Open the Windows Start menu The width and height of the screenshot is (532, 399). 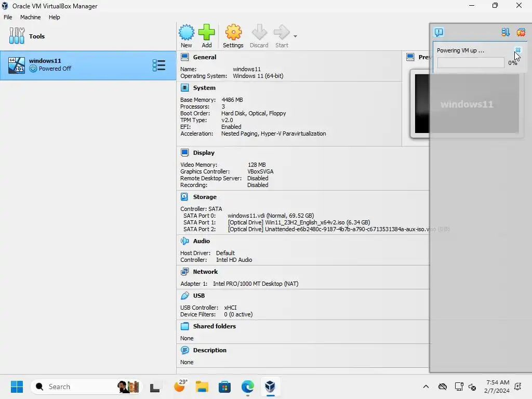point(17,387)
